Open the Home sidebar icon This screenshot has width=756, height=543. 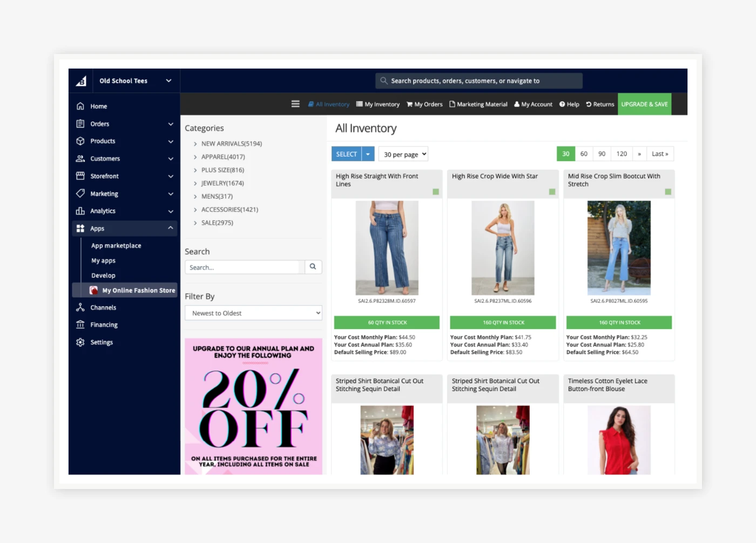coord(80,106)
